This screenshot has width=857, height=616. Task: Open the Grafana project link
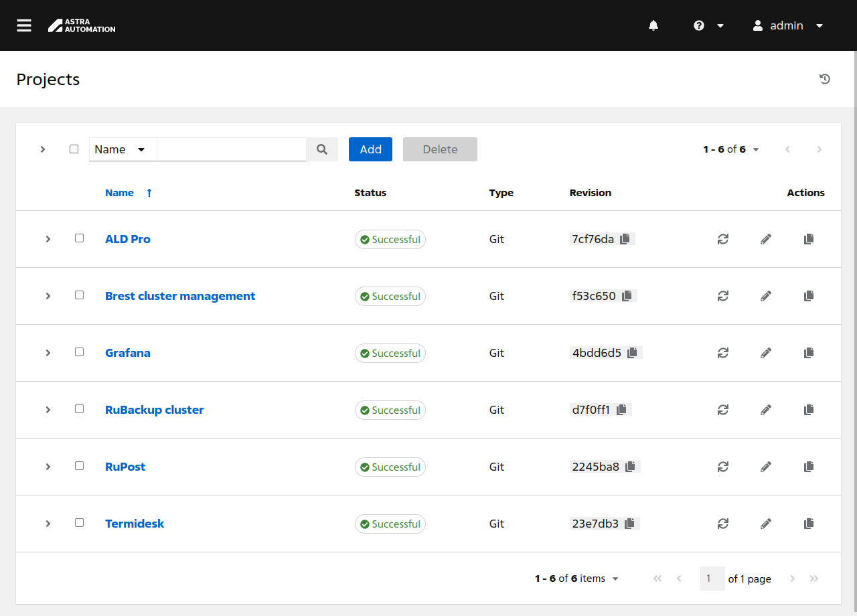coord(128,353)
